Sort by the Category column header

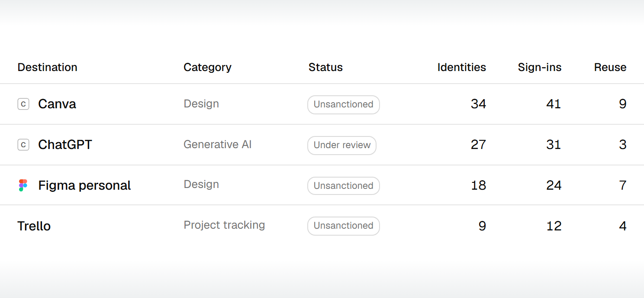coord(207,68)
